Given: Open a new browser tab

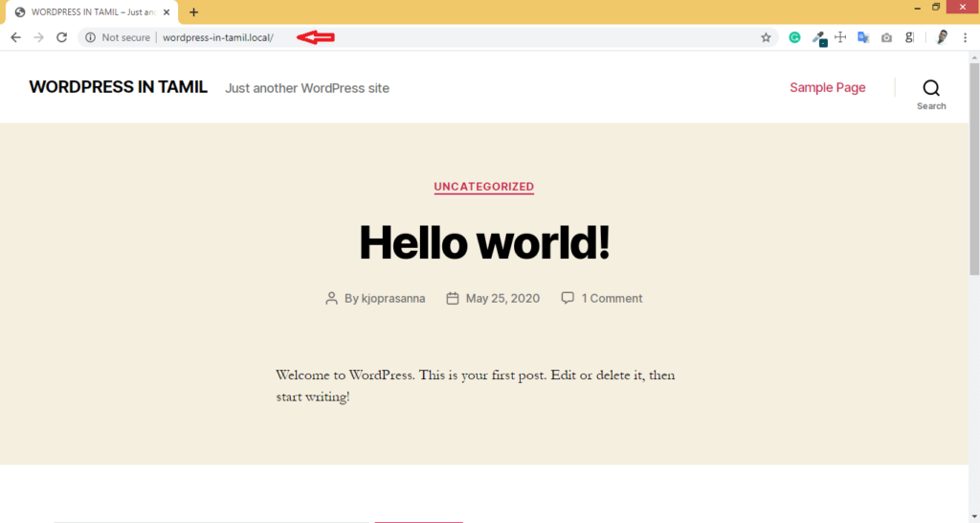Looking at the screenshot, I should click(193, 11).
